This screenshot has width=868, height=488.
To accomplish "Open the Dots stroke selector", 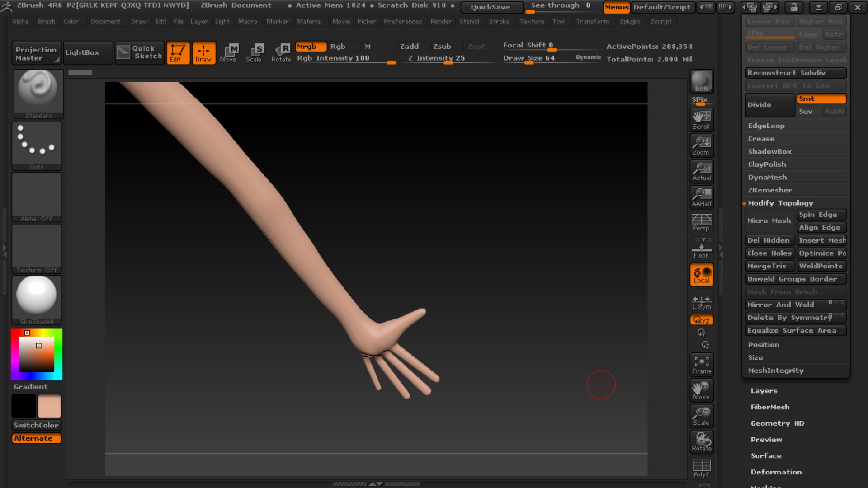I will coord(37,145).
